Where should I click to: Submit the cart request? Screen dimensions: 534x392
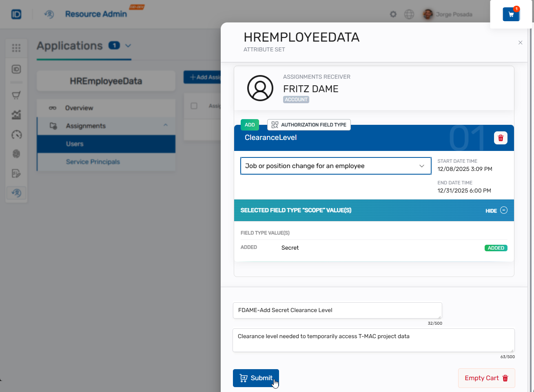point(256,378)
